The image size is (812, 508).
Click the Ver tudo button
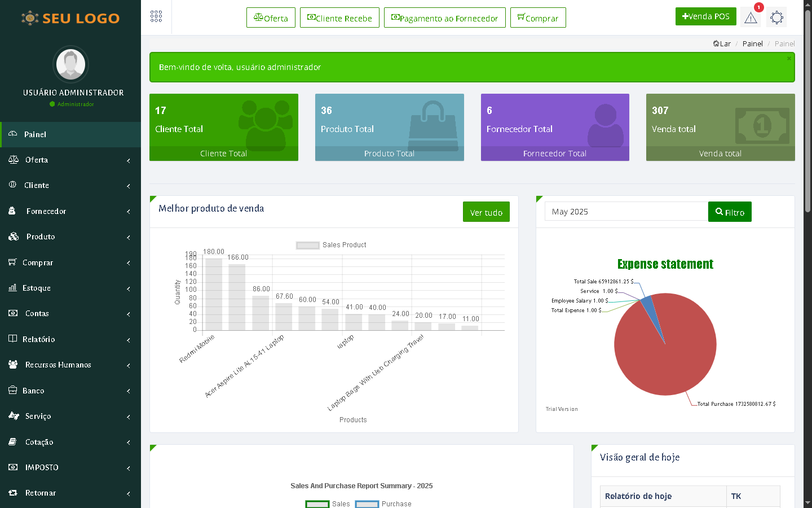[486, 212]
